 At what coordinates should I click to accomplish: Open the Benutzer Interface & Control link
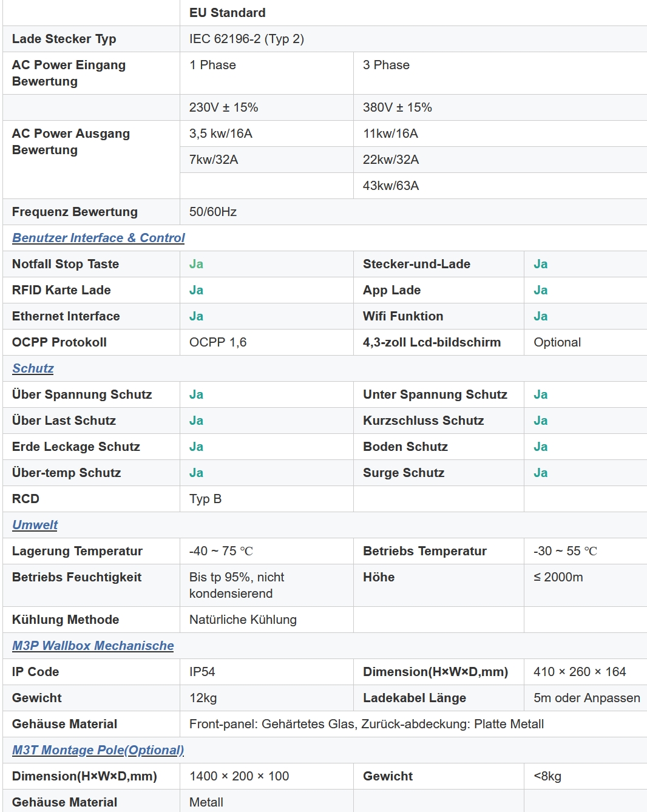98,238
